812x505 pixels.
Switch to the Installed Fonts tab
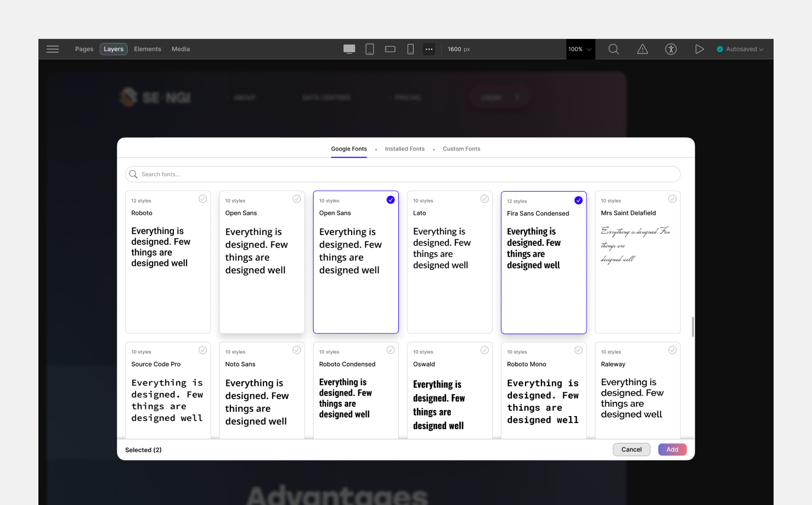(405, 149)
